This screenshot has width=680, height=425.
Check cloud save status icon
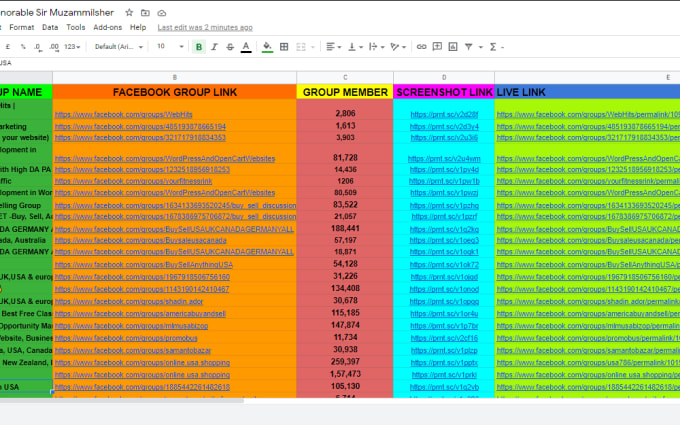[x=161, y=13]
